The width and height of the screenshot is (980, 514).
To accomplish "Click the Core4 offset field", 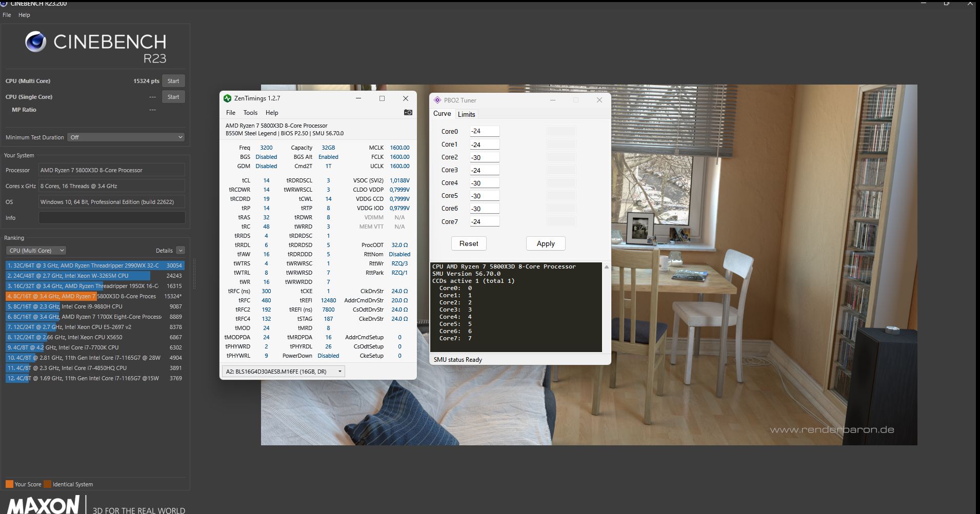I will pos(485,183).
